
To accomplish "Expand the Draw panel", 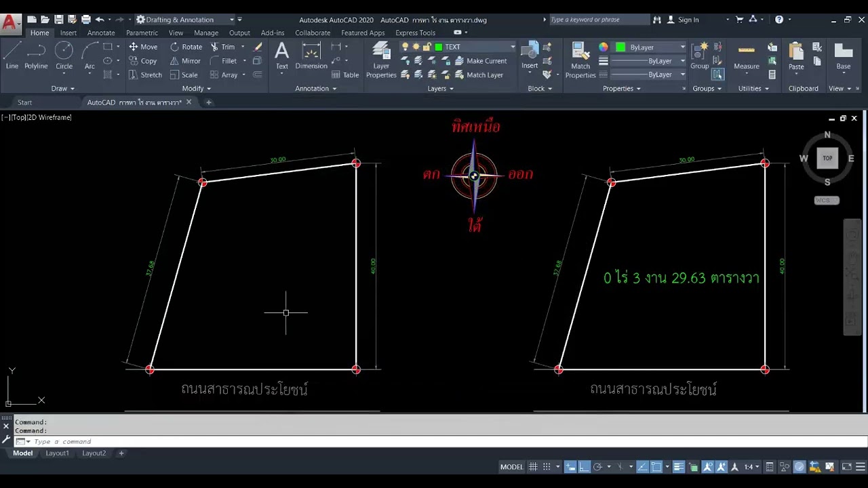I will [x=63, y=88].
